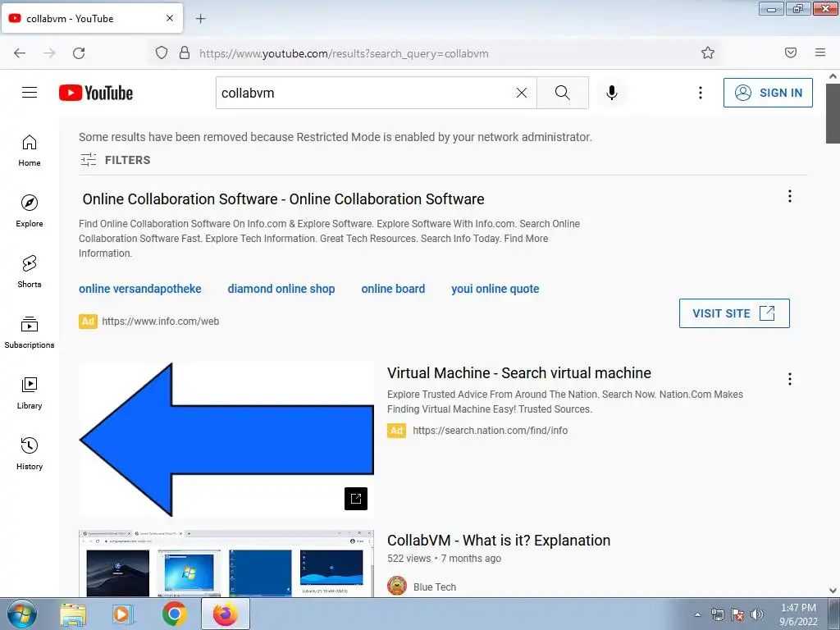Click the external link icon on ad thumbnail
The image size is (840, 630).
pos(356,499)
